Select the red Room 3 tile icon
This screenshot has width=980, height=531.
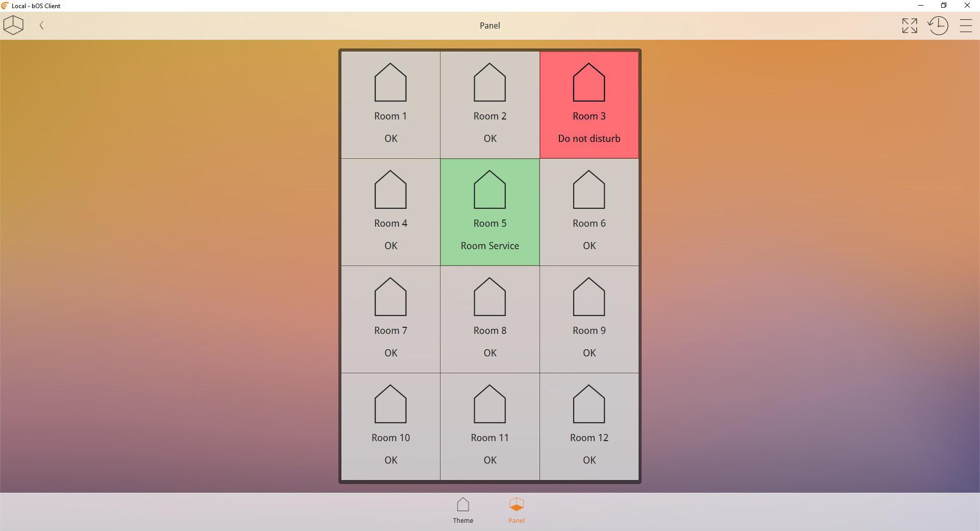pyautogui.click(x=589, y=83)
